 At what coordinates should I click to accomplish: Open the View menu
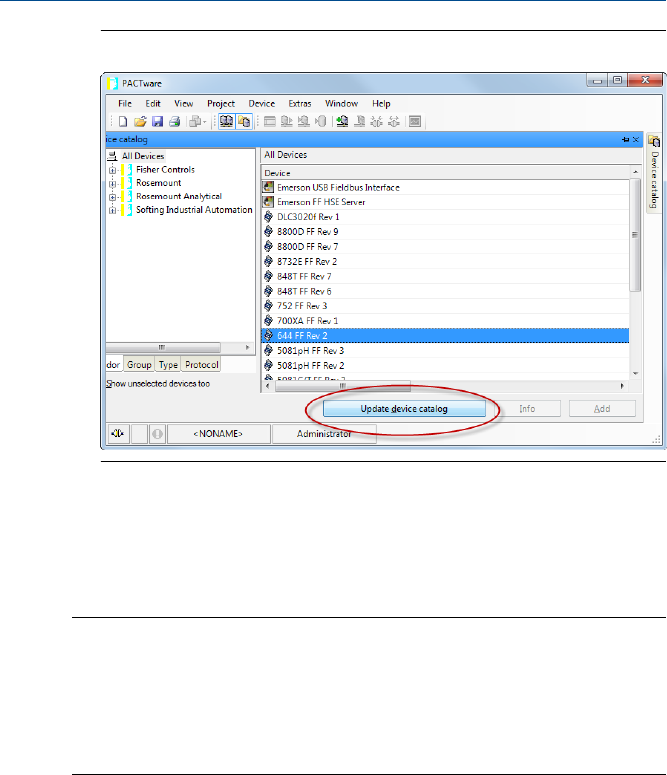coord(183,104)
